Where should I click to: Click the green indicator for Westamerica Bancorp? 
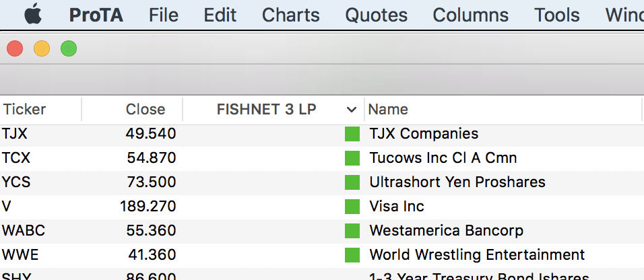(x=352, y=231)
